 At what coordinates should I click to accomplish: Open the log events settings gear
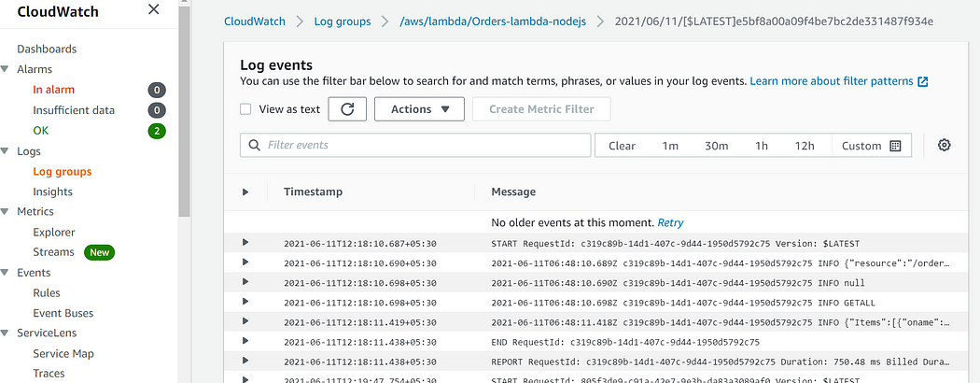click(945, 145)
